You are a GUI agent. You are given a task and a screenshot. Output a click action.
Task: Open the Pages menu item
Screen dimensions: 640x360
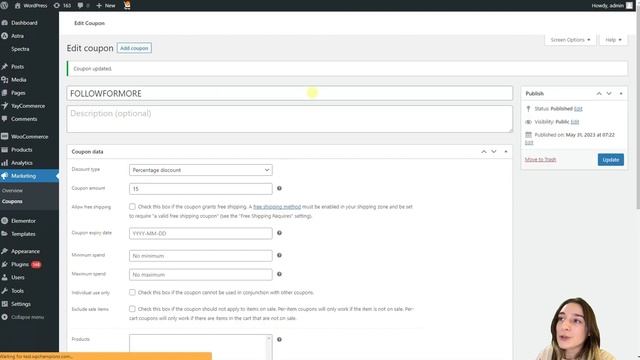(x=18, y=93)
